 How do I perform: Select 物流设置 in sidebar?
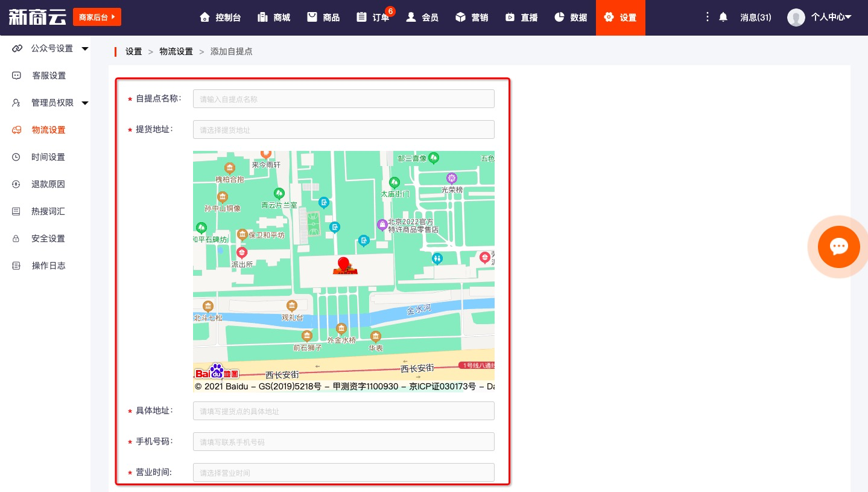coord(48,130)
